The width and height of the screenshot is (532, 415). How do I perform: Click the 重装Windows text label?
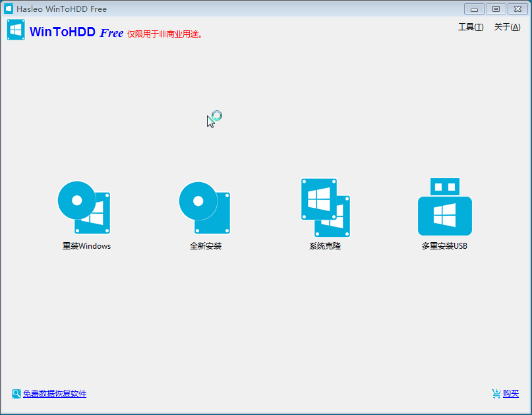[x=86, y=246]
